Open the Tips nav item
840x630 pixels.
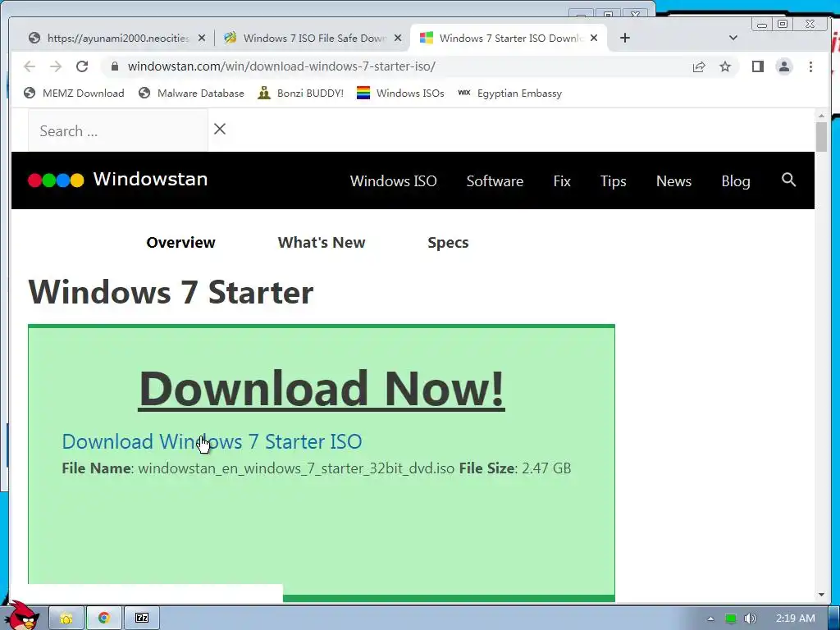(613, 181)
